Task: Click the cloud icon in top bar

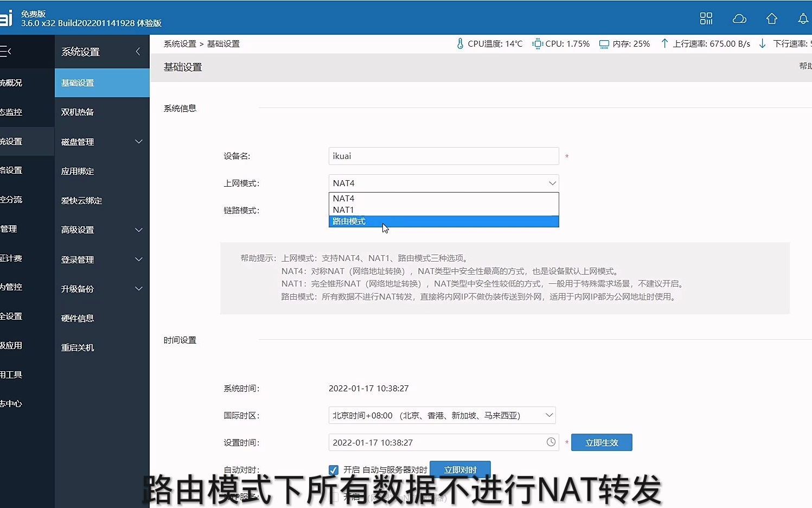Action: pos(739,19)
